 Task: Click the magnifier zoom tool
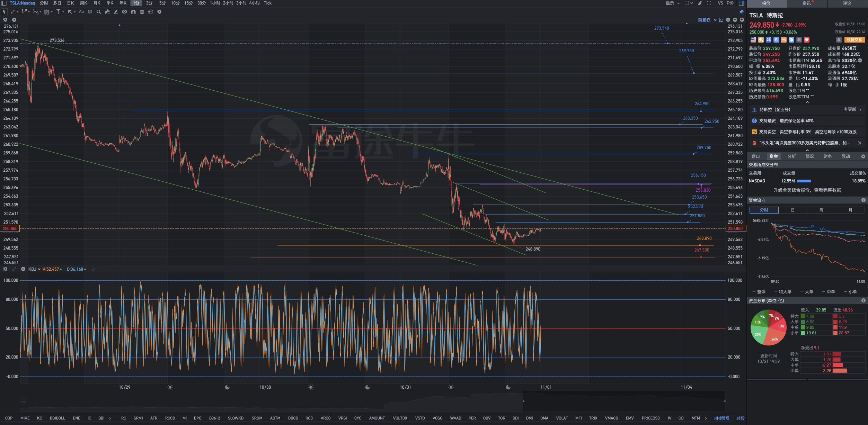click(99, 12)
